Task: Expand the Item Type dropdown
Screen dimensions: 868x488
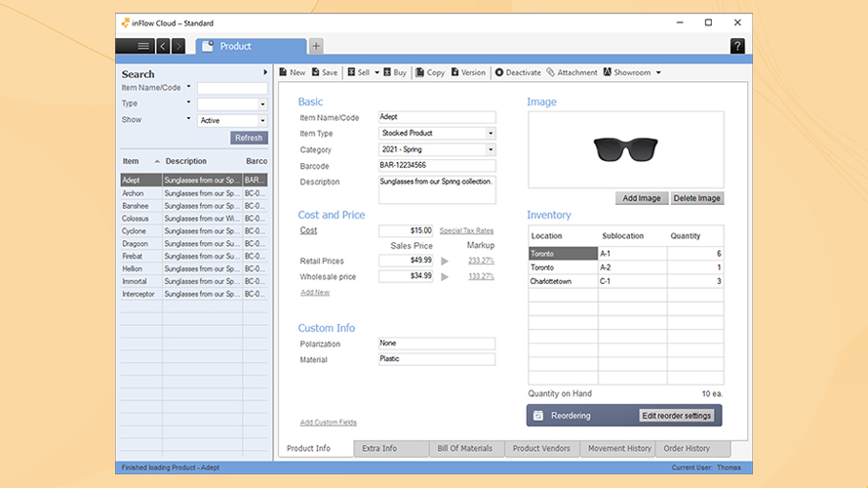Action: [491, 134]
